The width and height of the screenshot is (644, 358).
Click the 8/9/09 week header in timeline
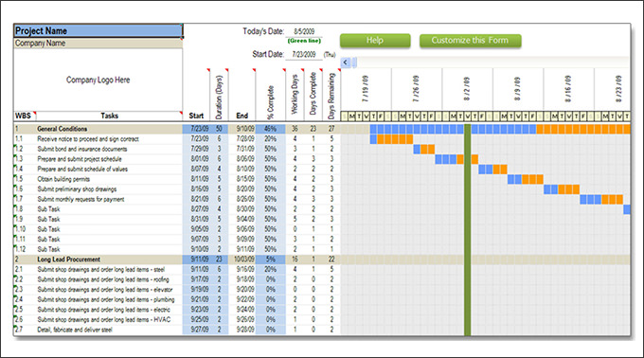pos(517,89)
